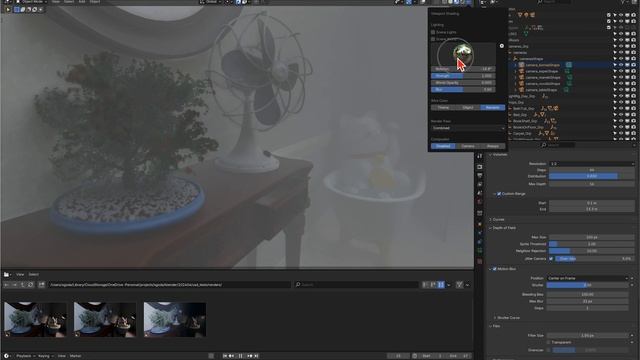Open the View Layer properties tab

480,184
